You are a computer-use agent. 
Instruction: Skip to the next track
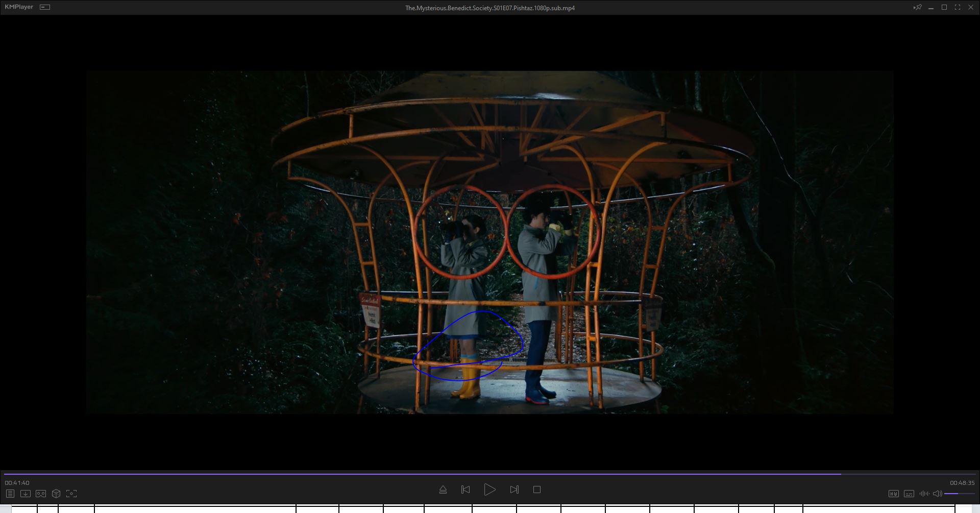click(514, 490)
